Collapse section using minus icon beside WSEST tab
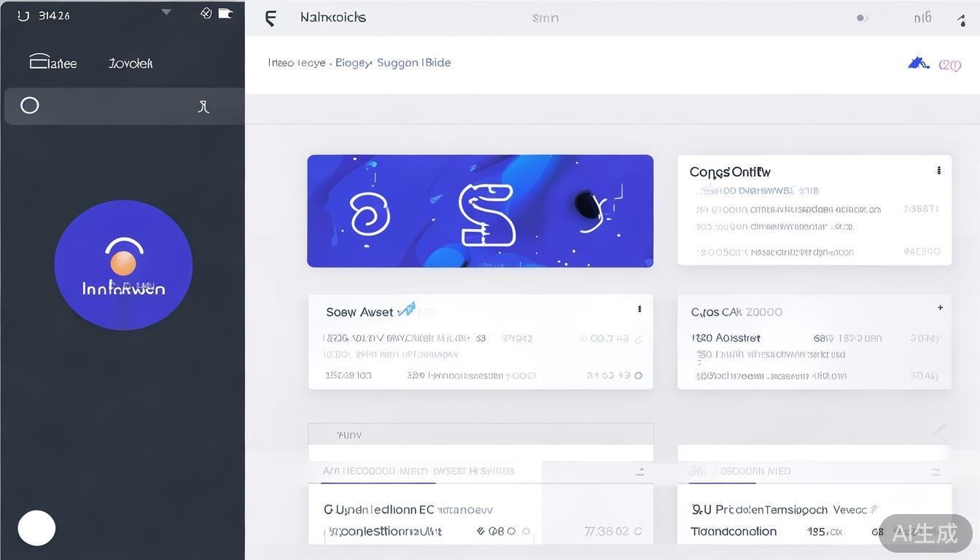The width and height of the screenshot is (980, 560). [x=639, y=472]
